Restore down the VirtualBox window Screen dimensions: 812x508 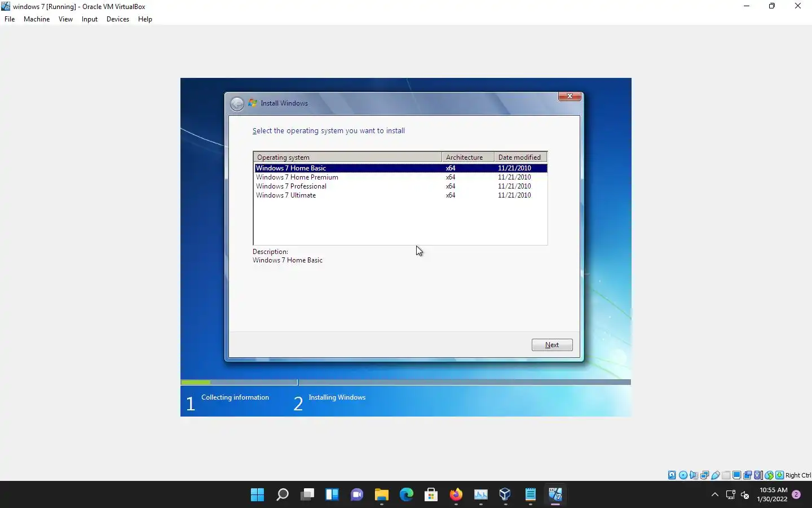pos(772,6)
